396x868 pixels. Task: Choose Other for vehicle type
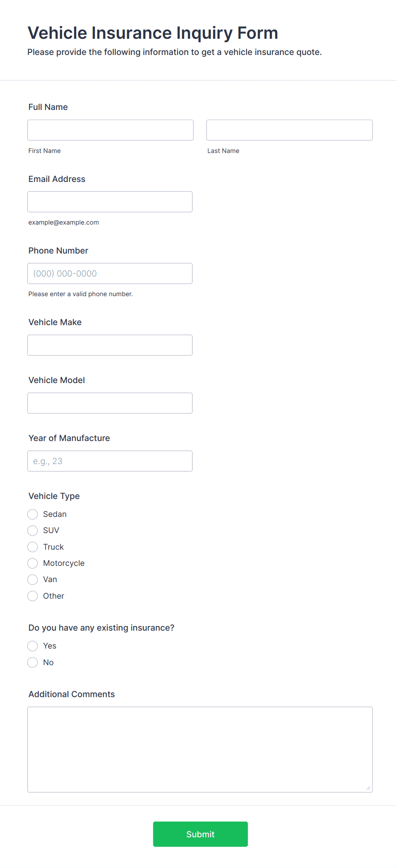click(33, 596)
